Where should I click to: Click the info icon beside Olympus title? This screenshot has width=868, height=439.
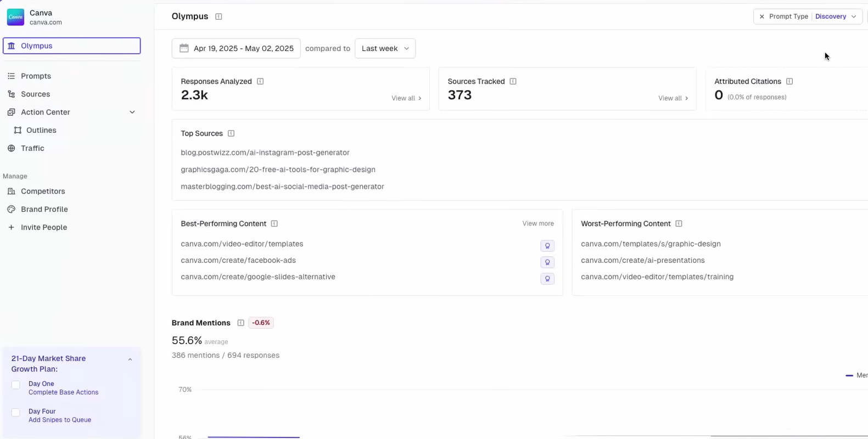[219, 16]
